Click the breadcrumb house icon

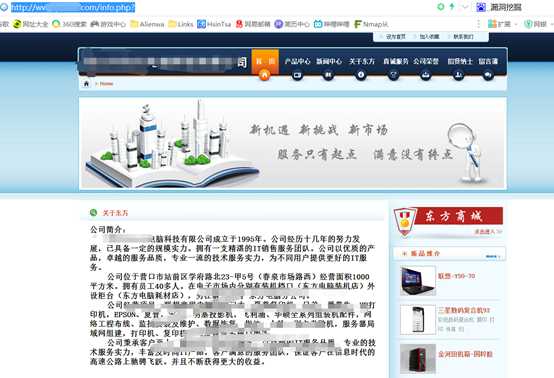[86, 84]
